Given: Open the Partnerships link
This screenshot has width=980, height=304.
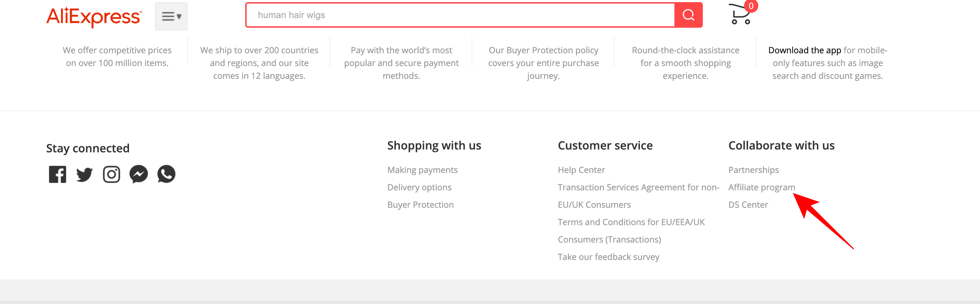Looking at the screenshot, I should tap(753, 170).
